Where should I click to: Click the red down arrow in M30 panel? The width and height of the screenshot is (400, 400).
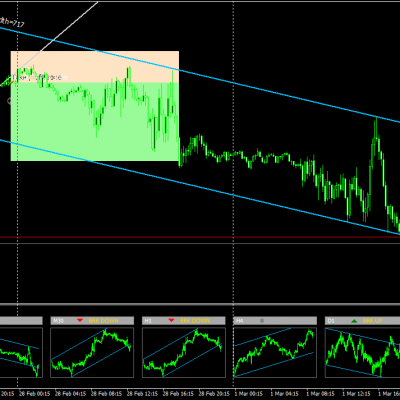[80, 321]
